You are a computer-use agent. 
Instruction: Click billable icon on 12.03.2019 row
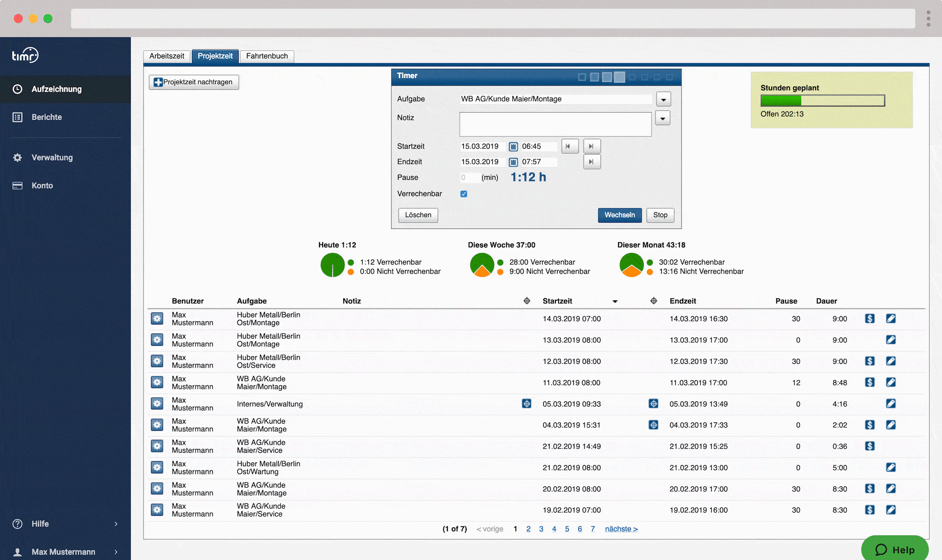(x=870, y=361)
